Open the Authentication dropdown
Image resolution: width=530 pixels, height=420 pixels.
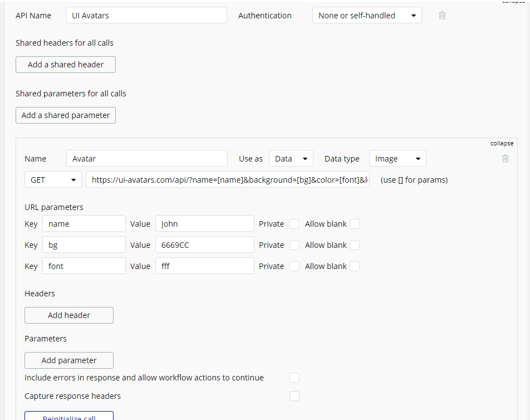(x=367, y=16)
